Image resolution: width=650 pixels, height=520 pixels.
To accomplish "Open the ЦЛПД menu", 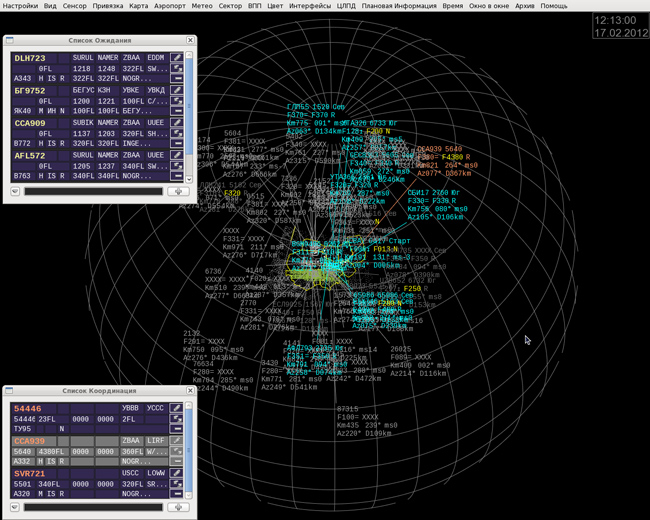I will [x=346, y=6].
